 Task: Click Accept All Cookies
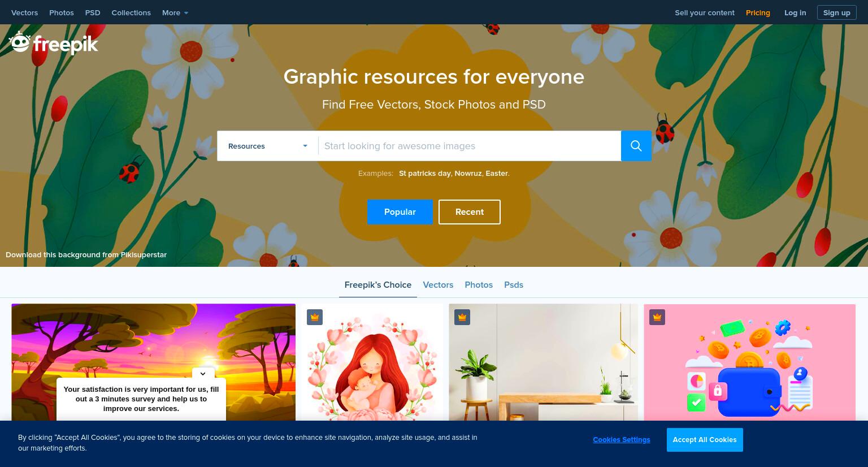click(705, 440)
